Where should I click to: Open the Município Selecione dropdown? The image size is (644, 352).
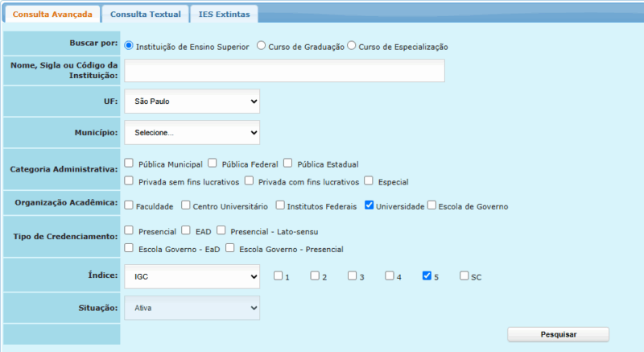192,132
